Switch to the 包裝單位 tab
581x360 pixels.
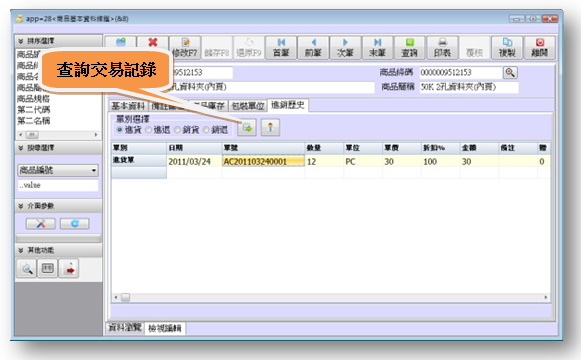coord(248,106)
